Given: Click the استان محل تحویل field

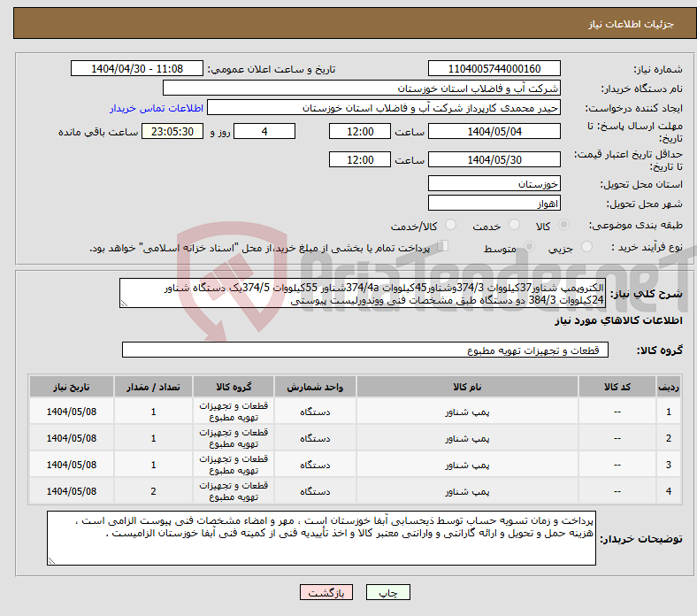Looking at the screenshot, I should coord(494,184).
